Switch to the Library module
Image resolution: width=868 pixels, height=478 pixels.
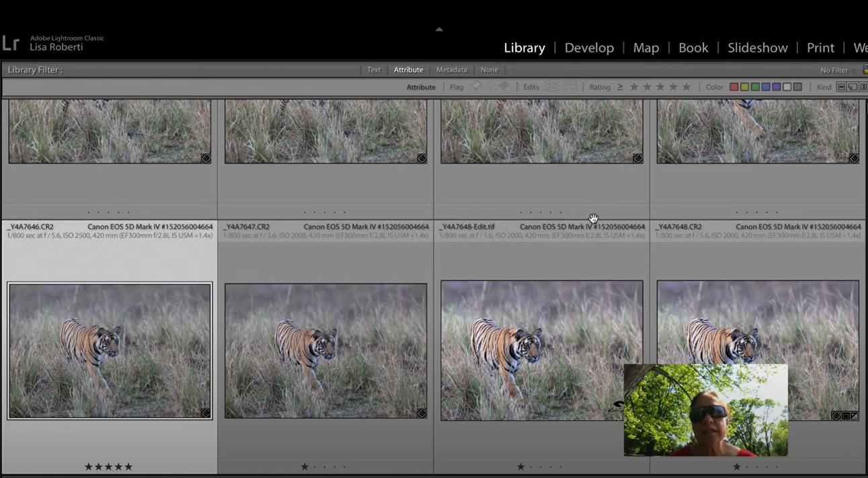pyautogui.click(x=524, y=48)
